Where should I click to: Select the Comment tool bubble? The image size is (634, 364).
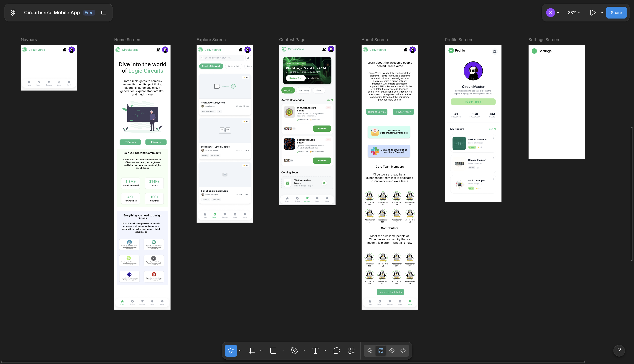tap(337, 350)
